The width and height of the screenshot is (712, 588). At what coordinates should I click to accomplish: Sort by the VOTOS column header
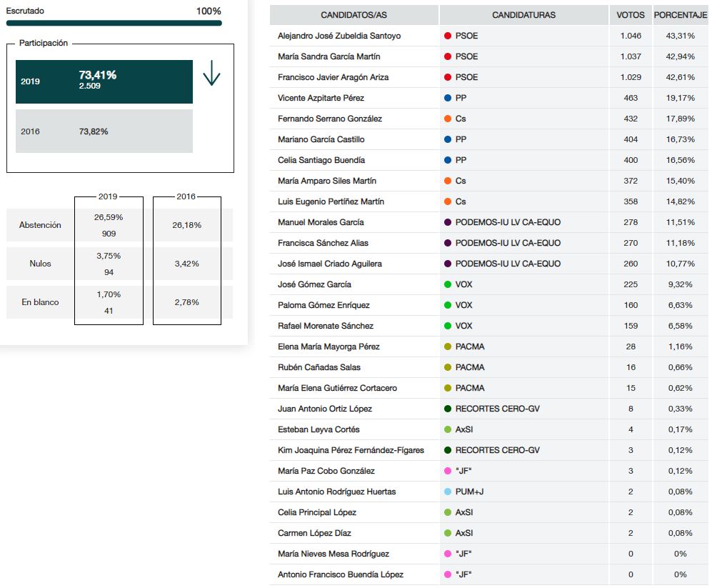(630, 15)
